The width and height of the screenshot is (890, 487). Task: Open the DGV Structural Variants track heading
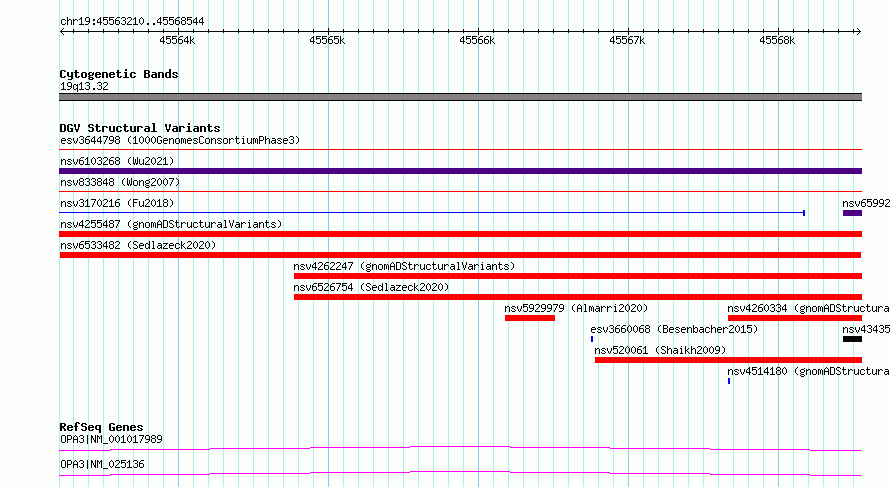[x=140, y=128]
